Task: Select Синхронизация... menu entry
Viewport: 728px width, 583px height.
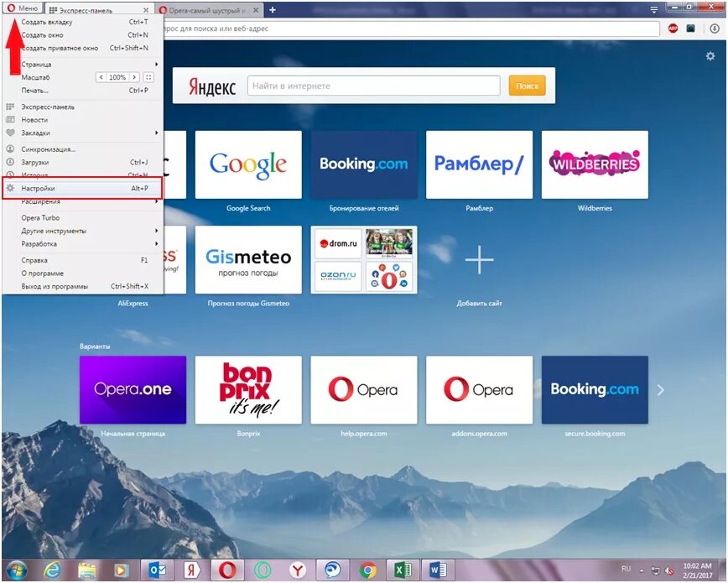Action: click(x=84, y=149)
